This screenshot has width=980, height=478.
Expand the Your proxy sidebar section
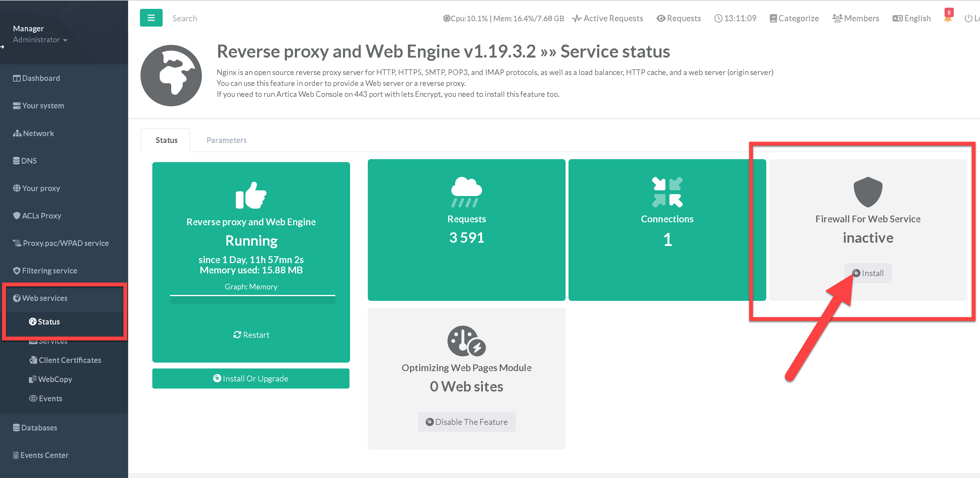tap(41, 188)
